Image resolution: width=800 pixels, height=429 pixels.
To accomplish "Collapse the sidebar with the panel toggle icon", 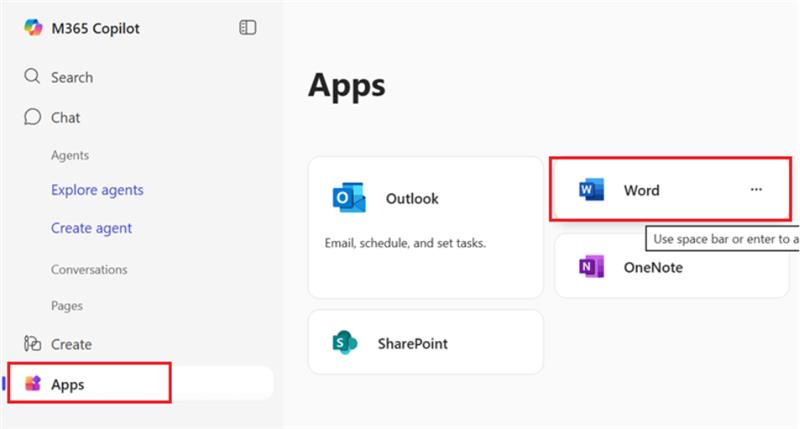I will (247, 28).
